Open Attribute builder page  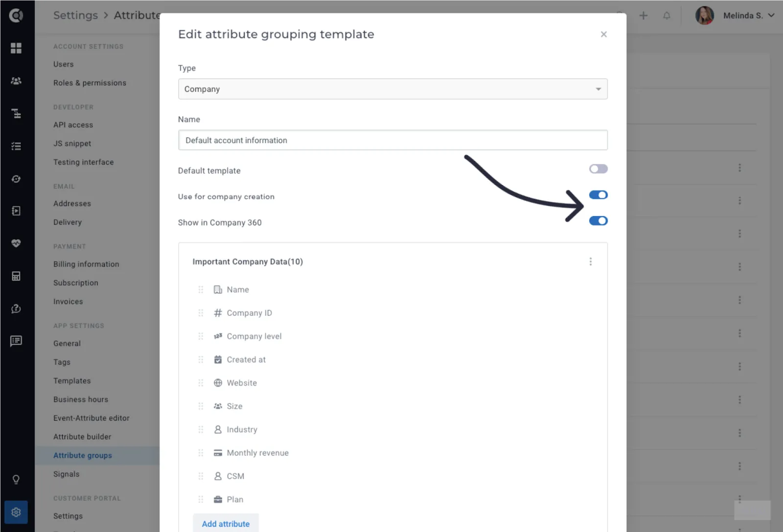(82, 437)
